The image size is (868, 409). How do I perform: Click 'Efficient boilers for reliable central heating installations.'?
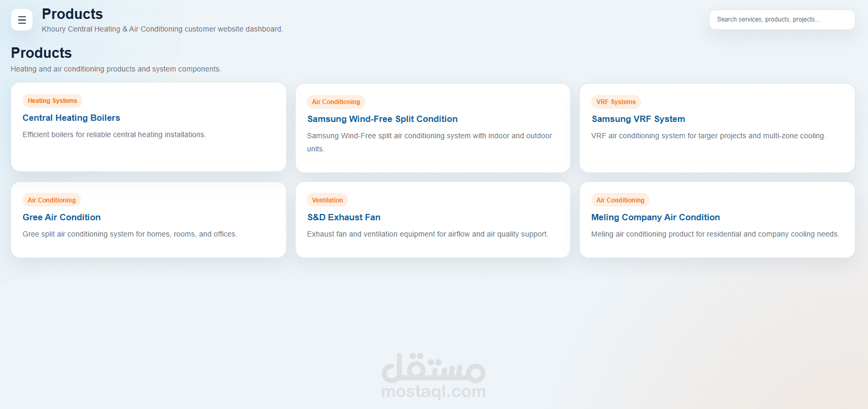114,135
